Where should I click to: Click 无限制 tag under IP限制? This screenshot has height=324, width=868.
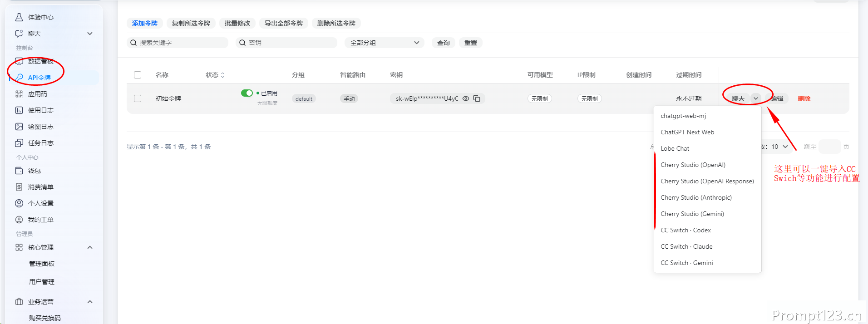pyautogui.click(x=590, y=98)
